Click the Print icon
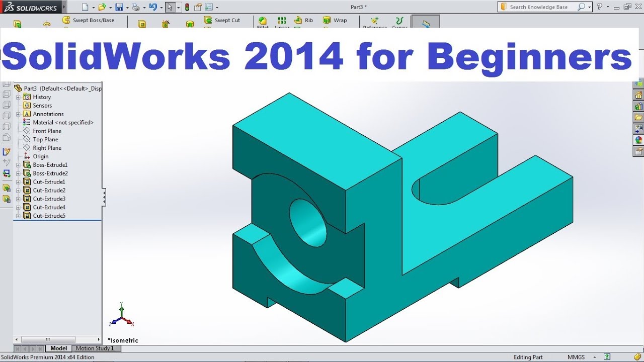 click(x=135, y=7)
